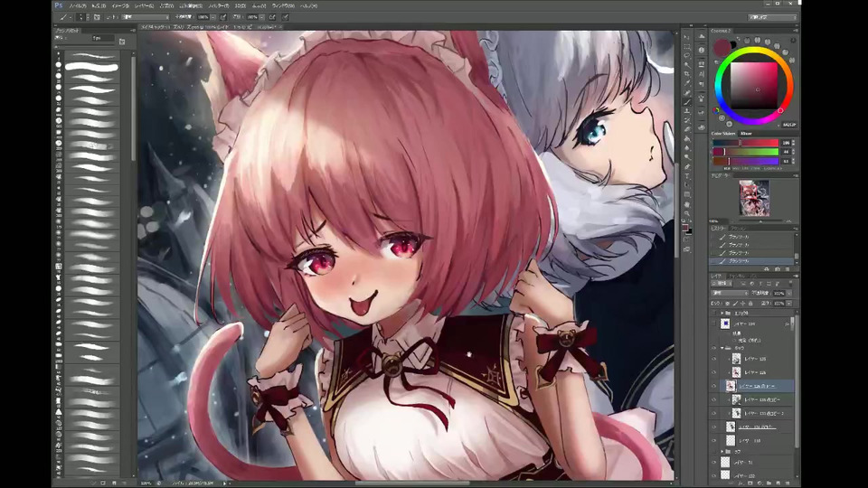Create a new group folder in Layers panel

coord(769,483)
